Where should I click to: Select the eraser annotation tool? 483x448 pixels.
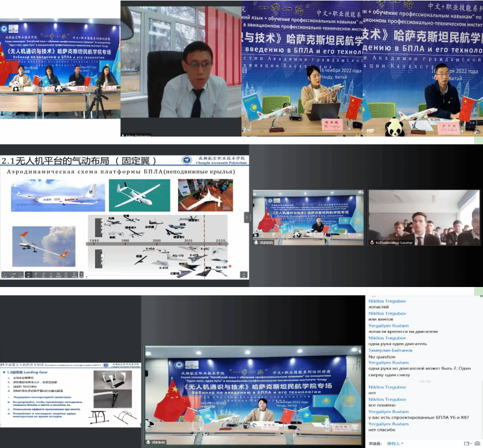(x=43, y=274)
